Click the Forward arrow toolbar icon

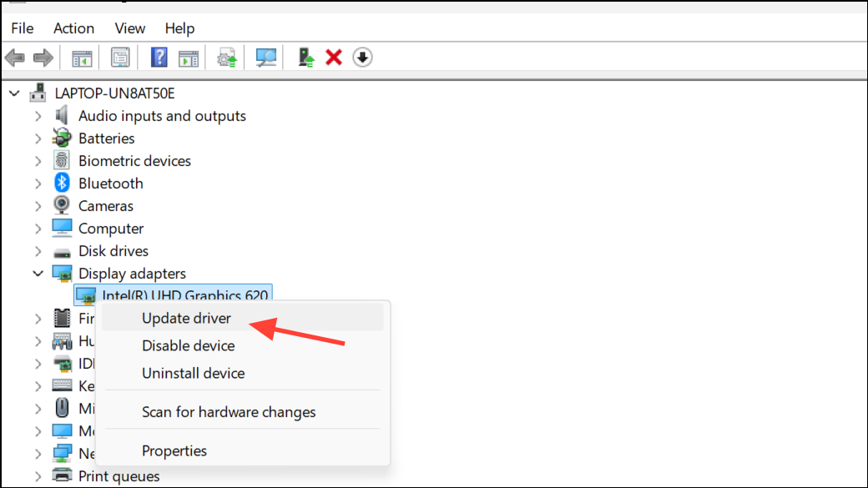43,58
